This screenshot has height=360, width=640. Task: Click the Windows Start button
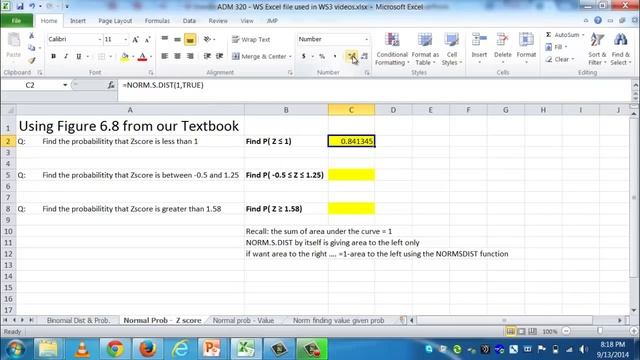16,349
